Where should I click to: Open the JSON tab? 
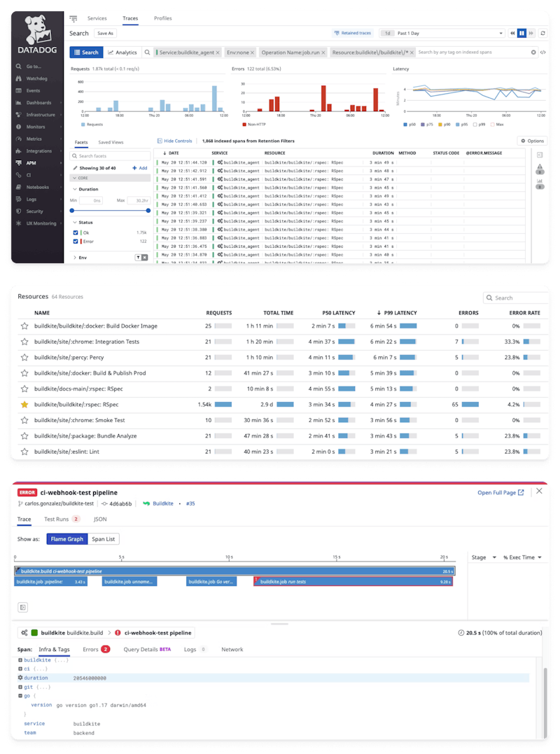coord(100,519)
